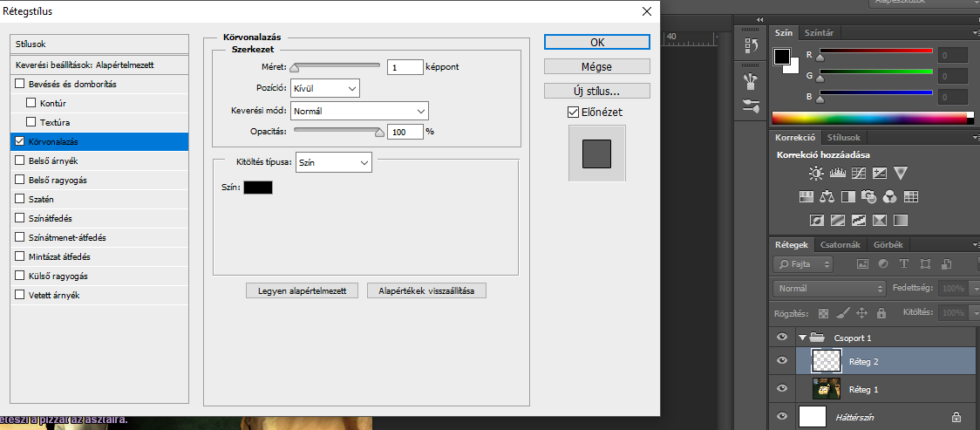The image size is (980, 430).
Task: Click the Méret size input field
Action: click(x=405, y=66)
